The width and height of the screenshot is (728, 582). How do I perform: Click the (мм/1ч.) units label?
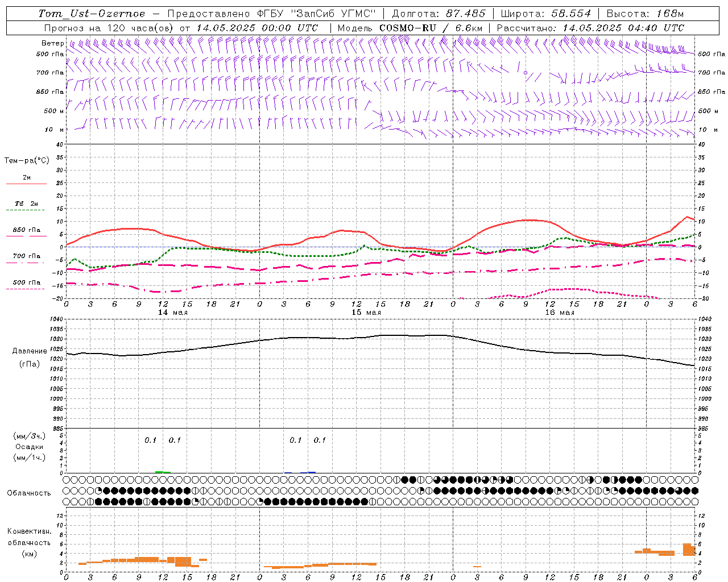(30, 458)
